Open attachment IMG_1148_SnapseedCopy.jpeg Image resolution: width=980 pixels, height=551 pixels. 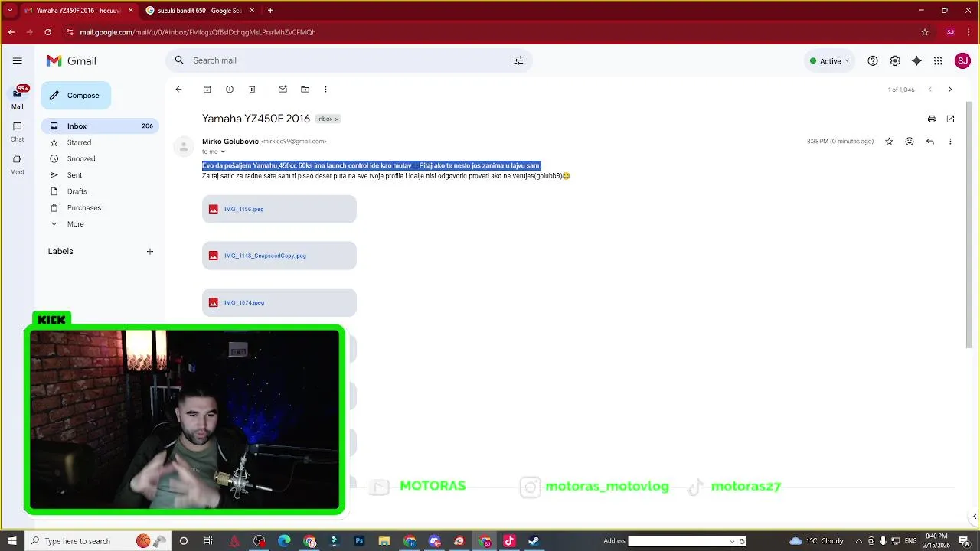pyautogui.click(x=279, y=256)
